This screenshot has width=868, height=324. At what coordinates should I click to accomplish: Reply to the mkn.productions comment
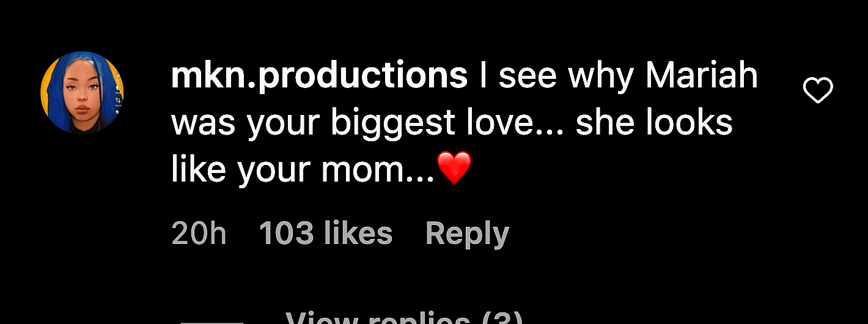(467, 234)
